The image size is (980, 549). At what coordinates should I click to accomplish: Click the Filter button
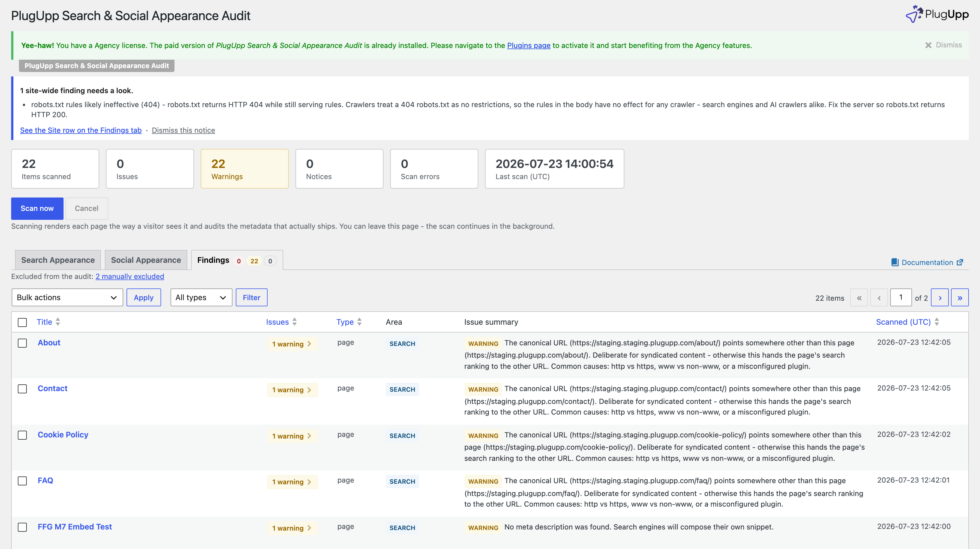(x=251, y=297)
